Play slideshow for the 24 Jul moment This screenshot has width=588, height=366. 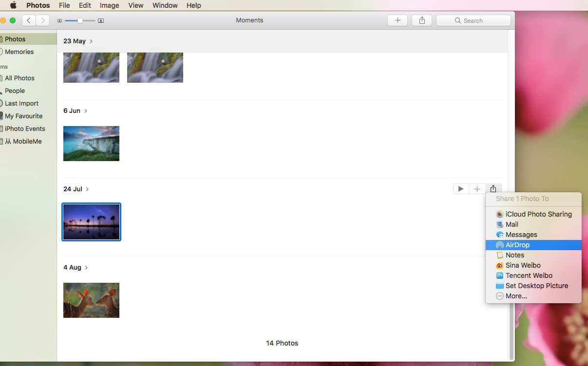[461, 189]
